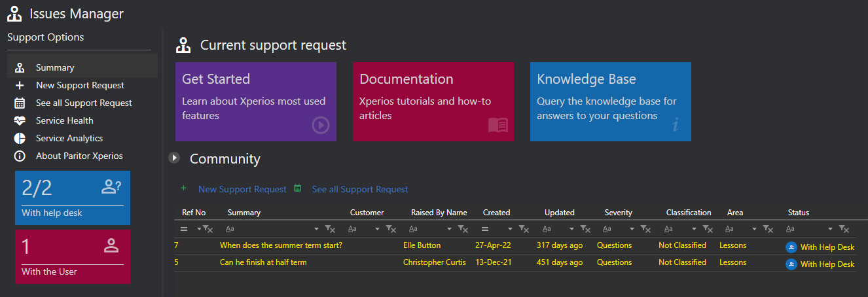Viewport: 868px width, 297px height.
Task: Click the green calendar icon above the table
Action: pos(298,188)
